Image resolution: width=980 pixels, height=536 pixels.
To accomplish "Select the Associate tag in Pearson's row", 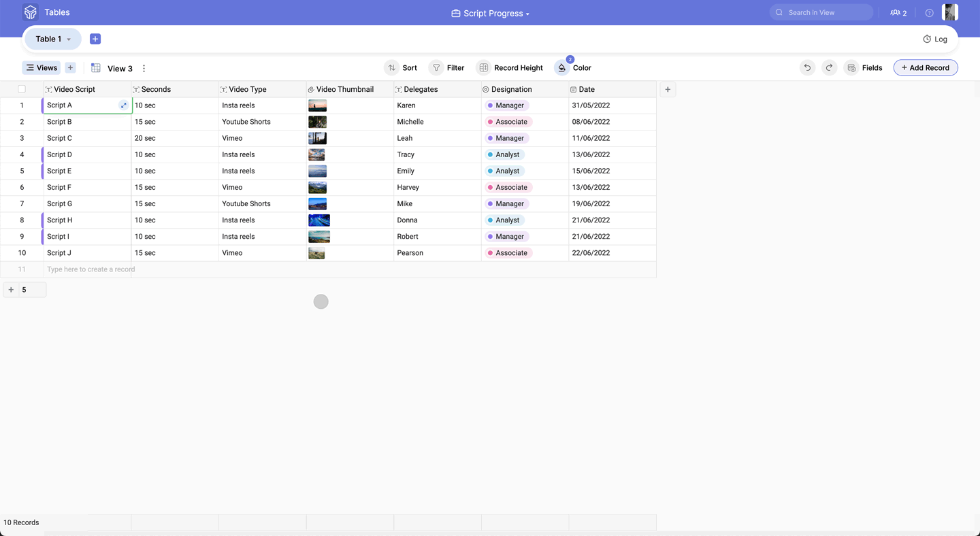I will 508,252.
